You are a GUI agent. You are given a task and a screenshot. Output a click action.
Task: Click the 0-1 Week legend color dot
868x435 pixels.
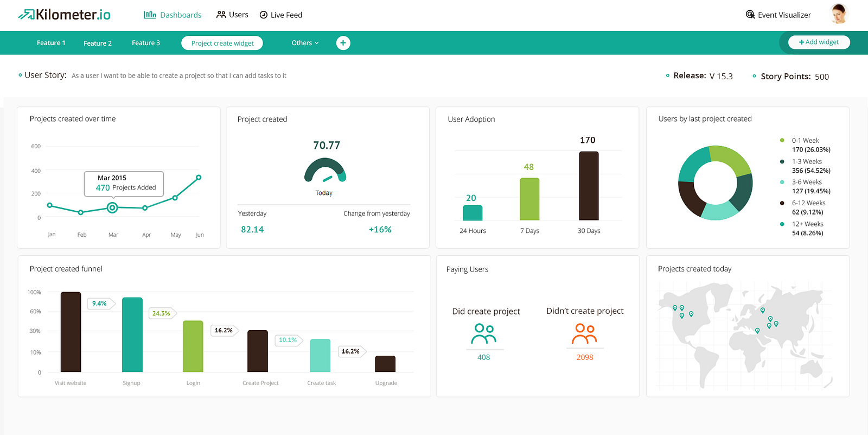pyautogui.click(x=782, y=141)
